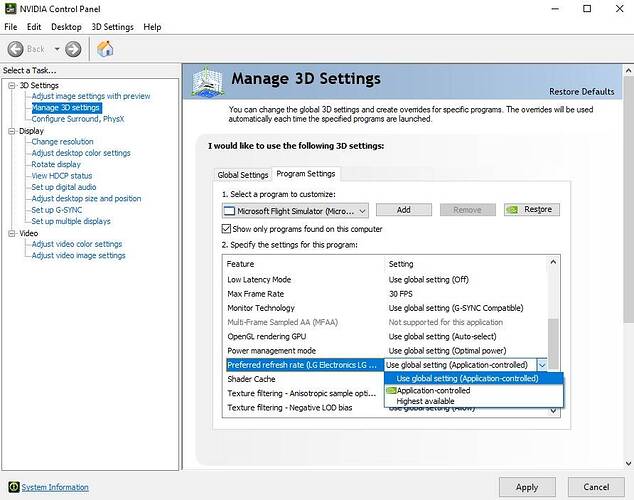The image size is (634, 500).
Task: Toggle the Preferred refresh rate dropdown arrow
Action: click(542, 365)
